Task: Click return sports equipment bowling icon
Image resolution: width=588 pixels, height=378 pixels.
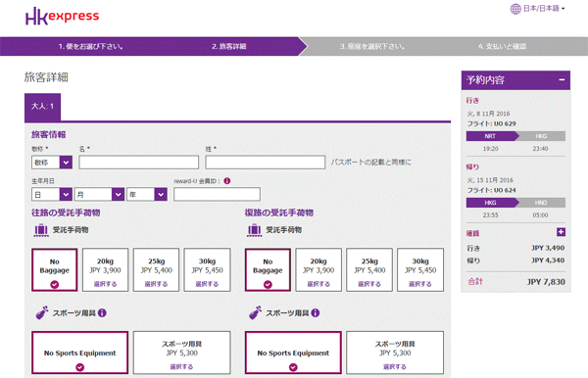Action: tap(256, 312)
